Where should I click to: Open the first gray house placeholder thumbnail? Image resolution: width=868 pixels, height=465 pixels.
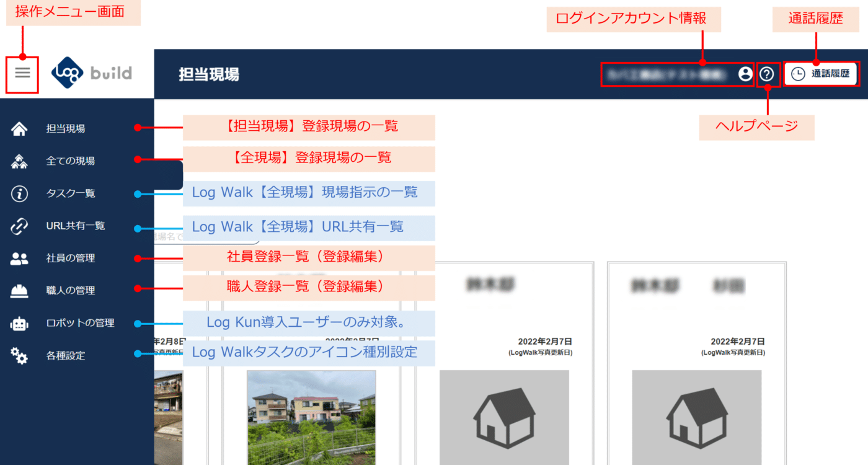pyautogui.click(x=504, y=418)
